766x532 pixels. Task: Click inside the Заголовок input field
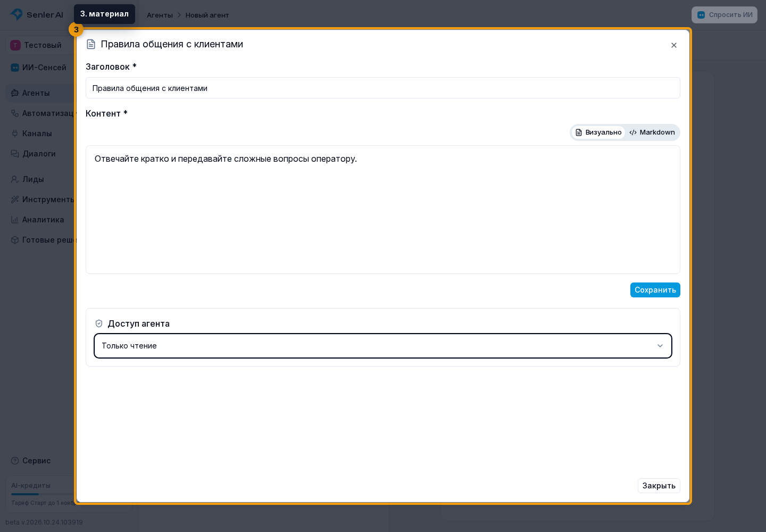click(383, 88)
